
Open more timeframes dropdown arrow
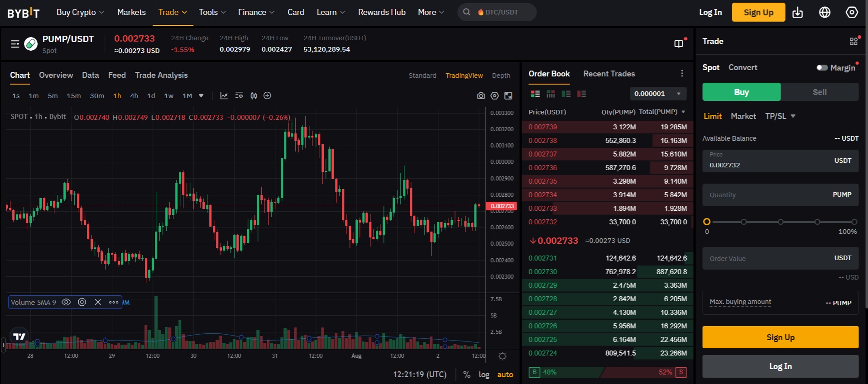[201, 96]
